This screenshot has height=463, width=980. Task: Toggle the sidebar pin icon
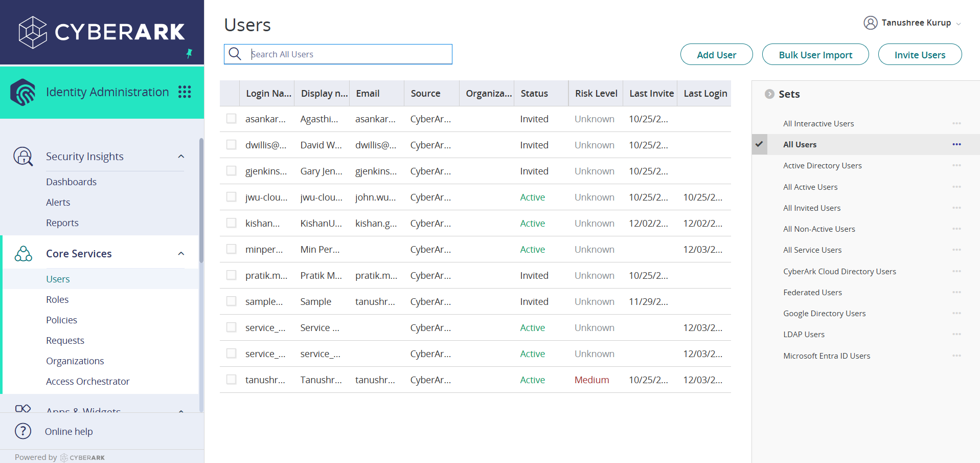tap(189, 53)
